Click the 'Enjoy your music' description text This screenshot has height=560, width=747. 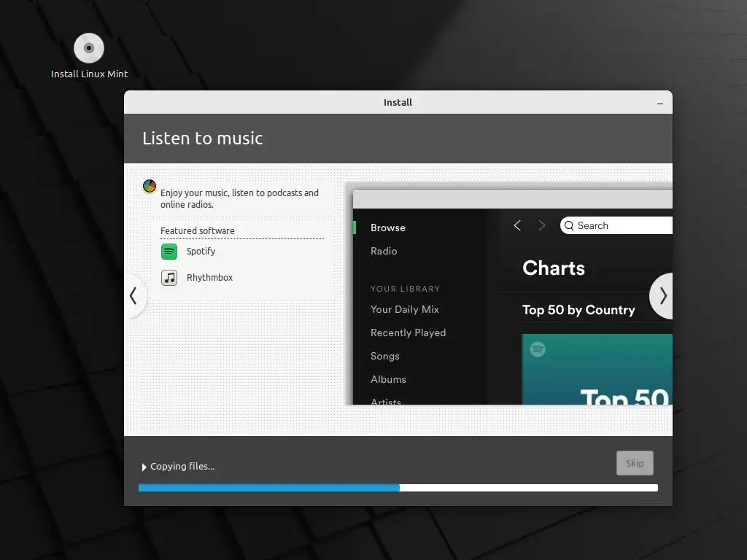pos(239,198)
